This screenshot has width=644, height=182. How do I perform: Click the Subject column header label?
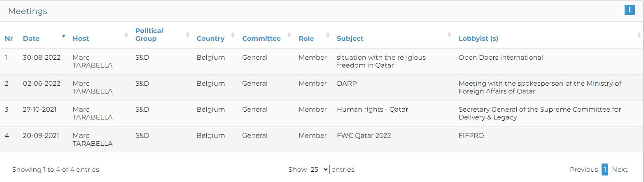tap(350, 38)
